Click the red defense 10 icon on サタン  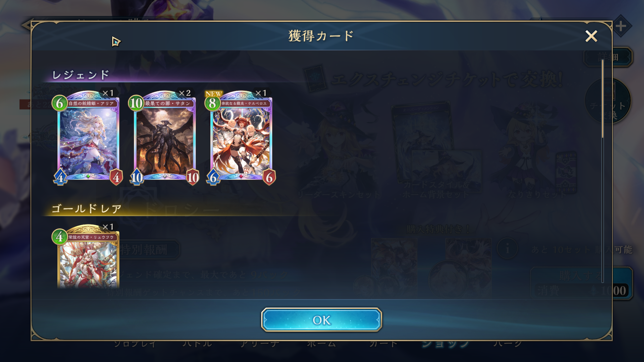point(193,177)
